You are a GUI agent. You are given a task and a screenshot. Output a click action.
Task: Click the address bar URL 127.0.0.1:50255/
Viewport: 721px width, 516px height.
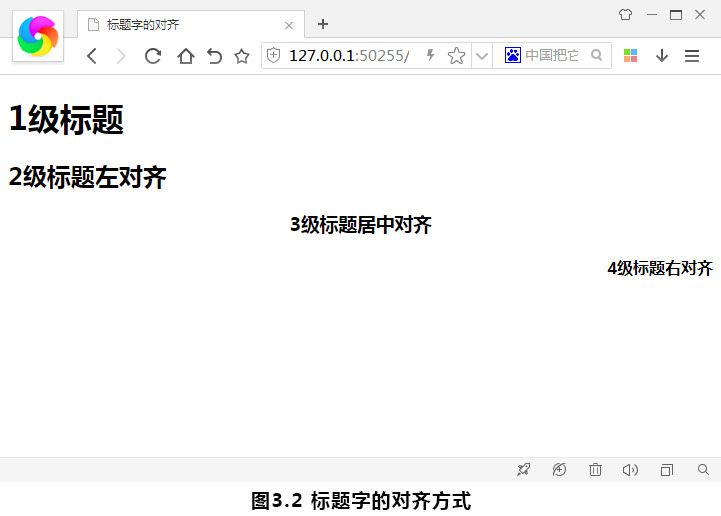[349, 56]
